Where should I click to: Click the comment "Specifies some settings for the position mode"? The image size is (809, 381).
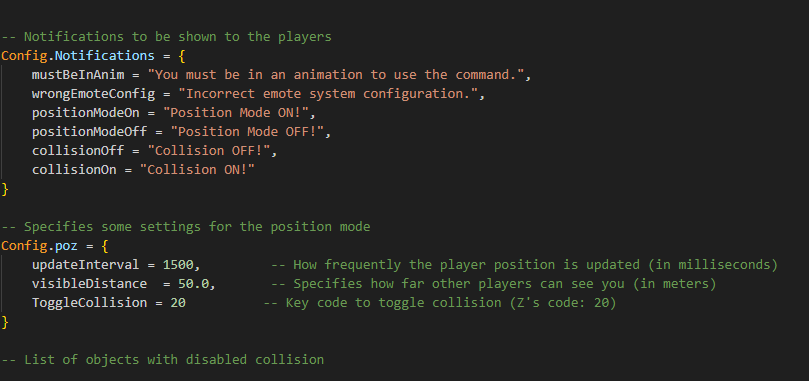pos(185,227)
